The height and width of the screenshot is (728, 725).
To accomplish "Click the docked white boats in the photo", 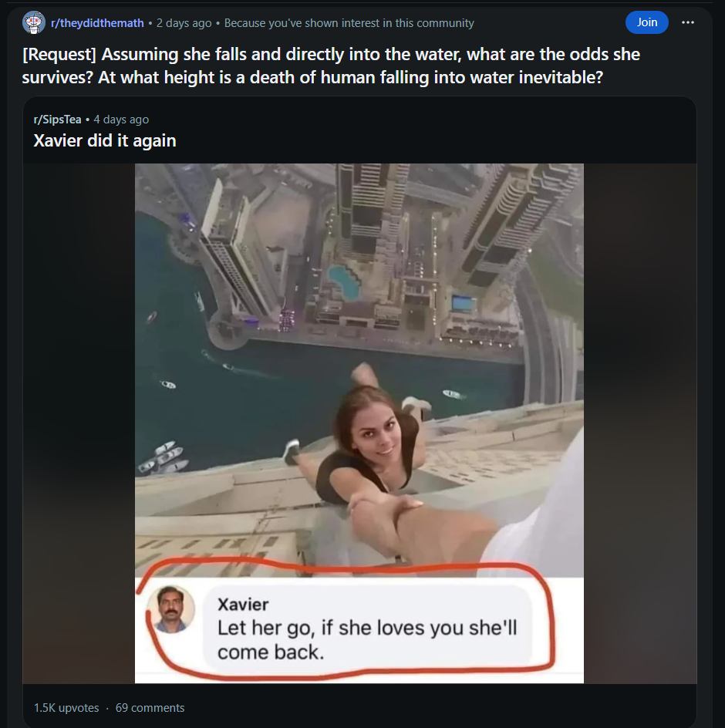I will pos(164,458).
